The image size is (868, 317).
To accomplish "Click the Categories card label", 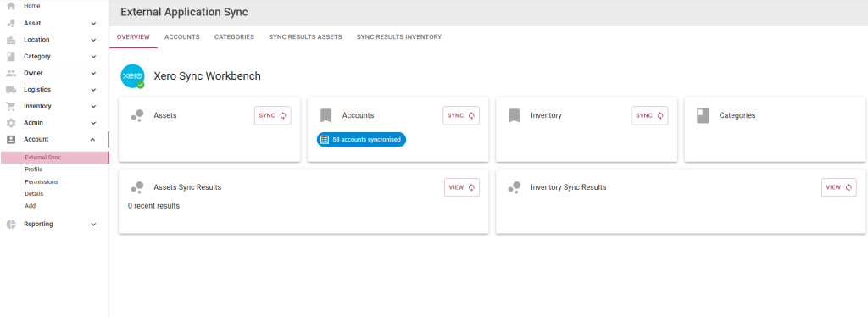I will pos(737,115).
